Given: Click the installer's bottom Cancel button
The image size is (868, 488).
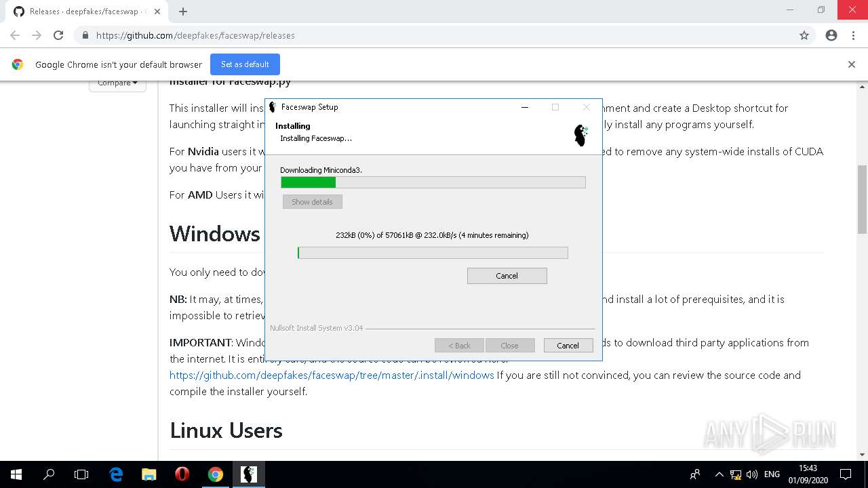Looking at the screenshot, I should coord(568,345).
